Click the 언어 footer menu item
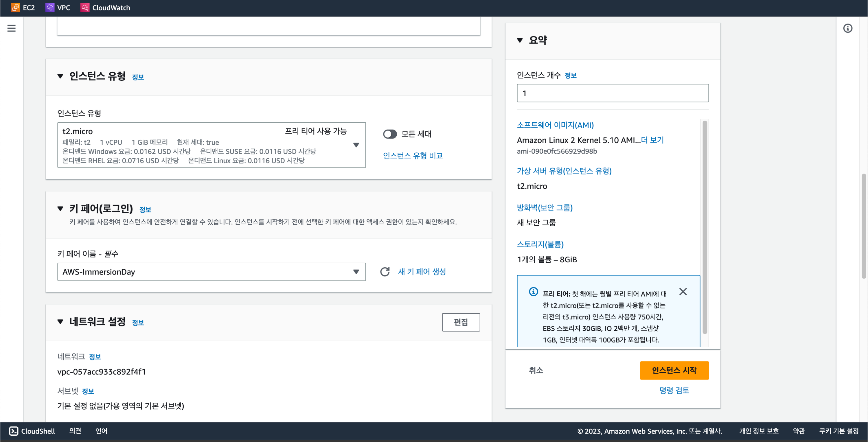Screen dimensions: 868x442 [x=101, y=431]
